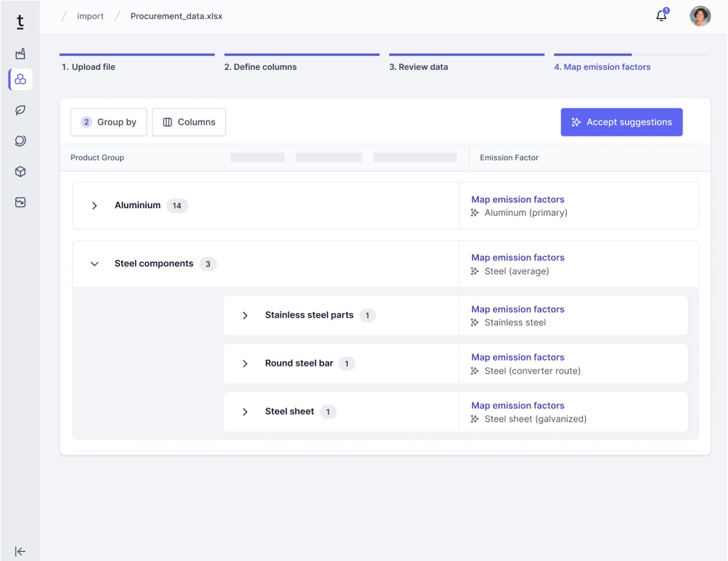Select the highlighted hexagons sidebar icon
Screen dimensions: 728x561
point(21,80)
